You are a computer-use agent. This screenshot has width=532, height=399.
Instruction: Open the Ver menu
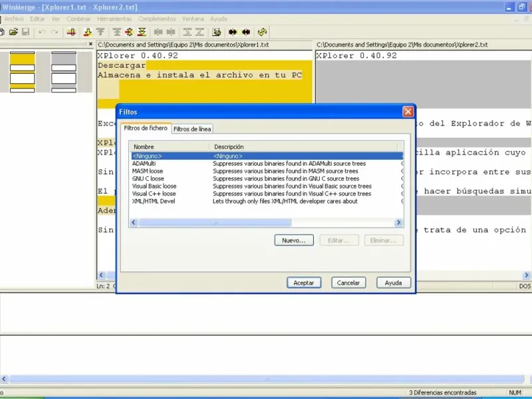click(x=56, y=19)
